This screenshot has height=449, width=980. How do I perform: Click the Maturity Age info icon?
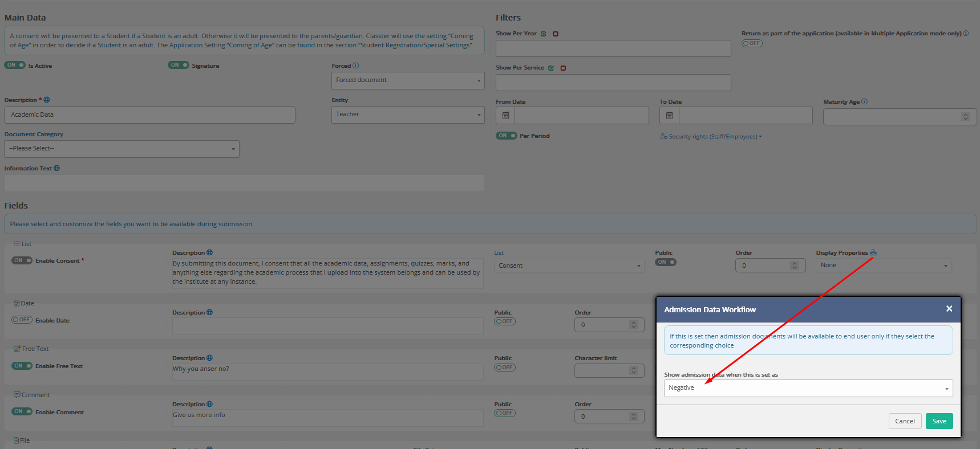pos(864,101)
